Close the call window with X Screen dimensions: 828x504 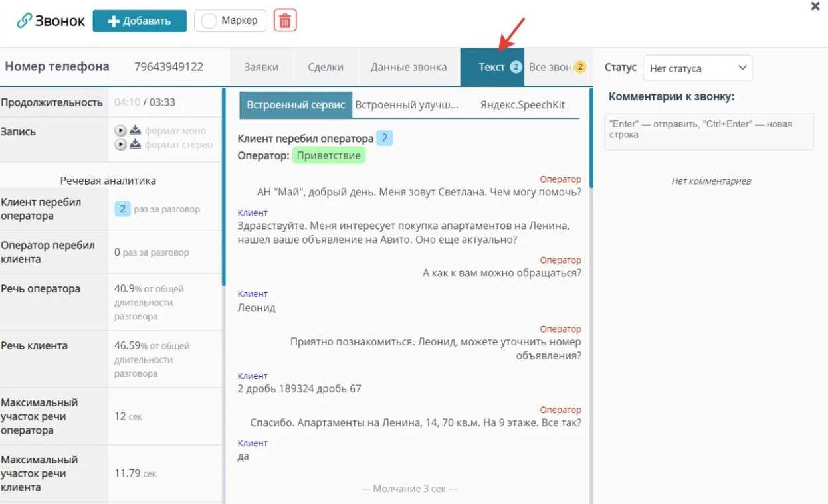815,7
